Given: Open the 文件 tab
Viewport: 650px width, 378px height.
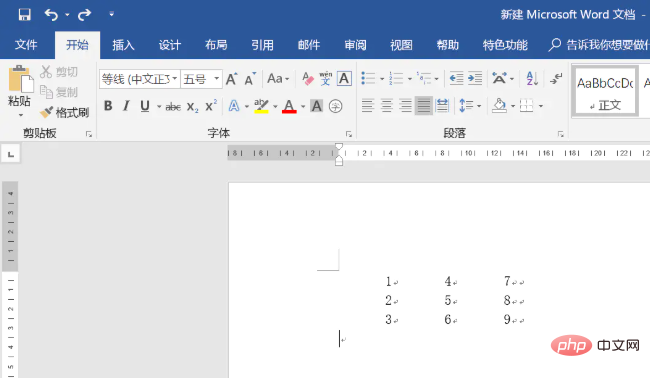Looking at the screenshot, I should (26, 45).
